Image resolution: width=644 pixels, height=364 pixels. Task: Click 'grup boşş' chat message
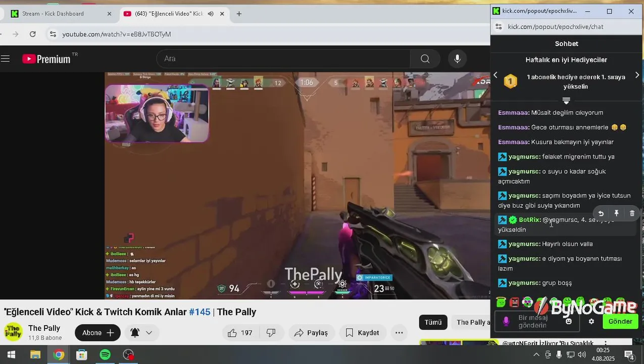[x=557, y=283]
